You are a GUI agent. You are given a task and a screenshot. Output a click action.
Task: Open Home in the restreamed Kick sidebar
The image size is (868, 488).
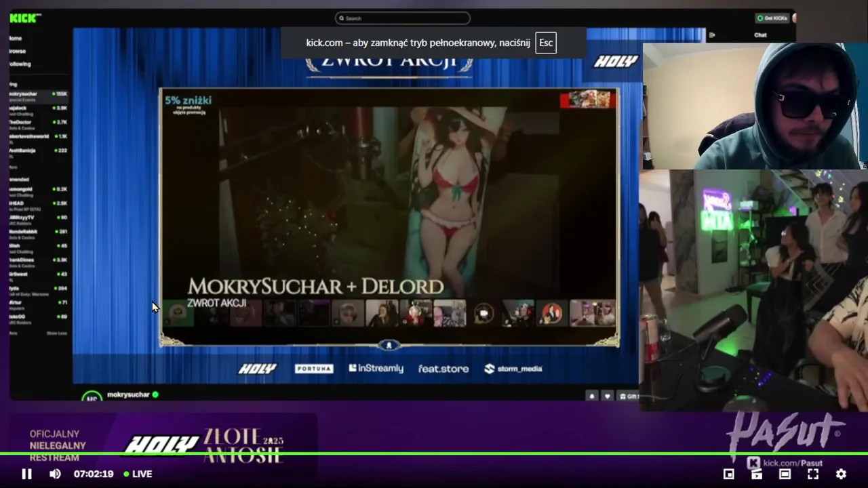pyautogui.click(x=15, y=38)
